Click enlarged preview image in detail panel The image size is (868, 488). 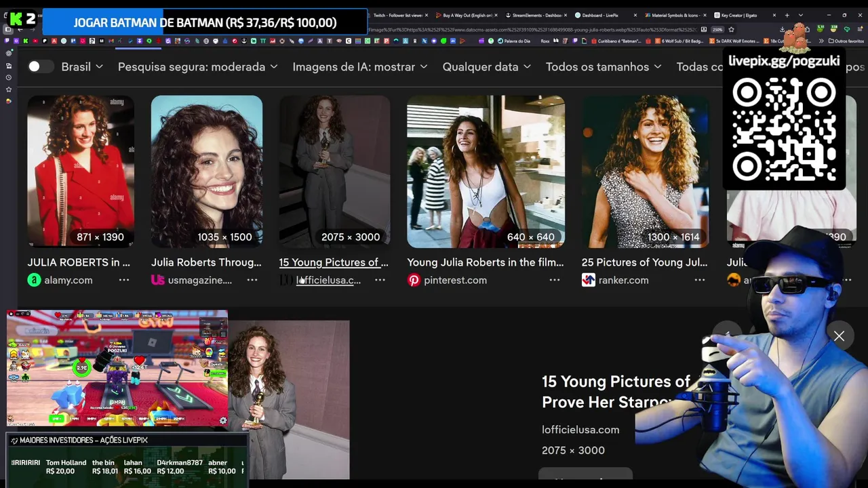click(x=289, y=400)
